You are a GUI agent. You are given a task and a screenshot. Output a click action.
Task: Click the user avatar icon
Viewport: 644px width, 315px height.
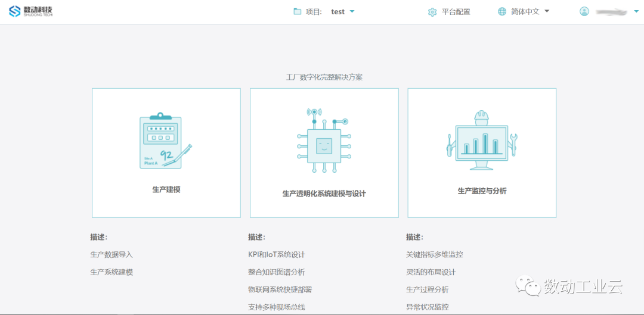click(x=584, y=11)
